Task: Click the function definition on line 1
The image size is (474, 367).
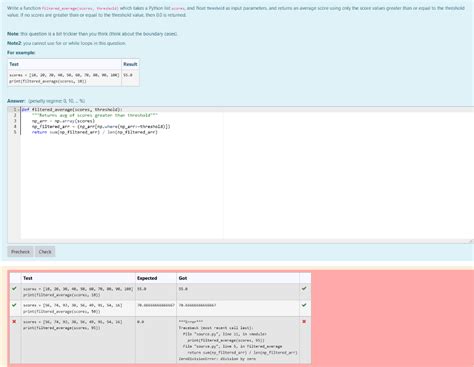Action: (72, 110)
